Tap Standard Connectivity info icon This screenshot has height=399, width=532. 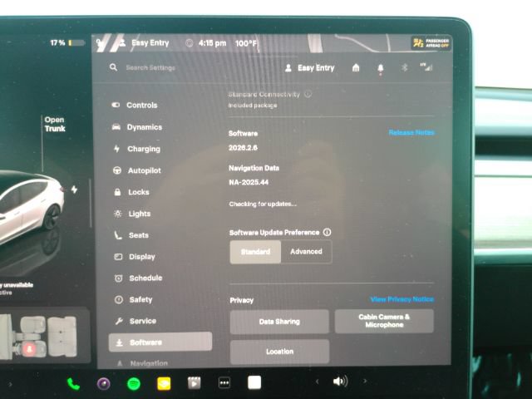(308, 94)
